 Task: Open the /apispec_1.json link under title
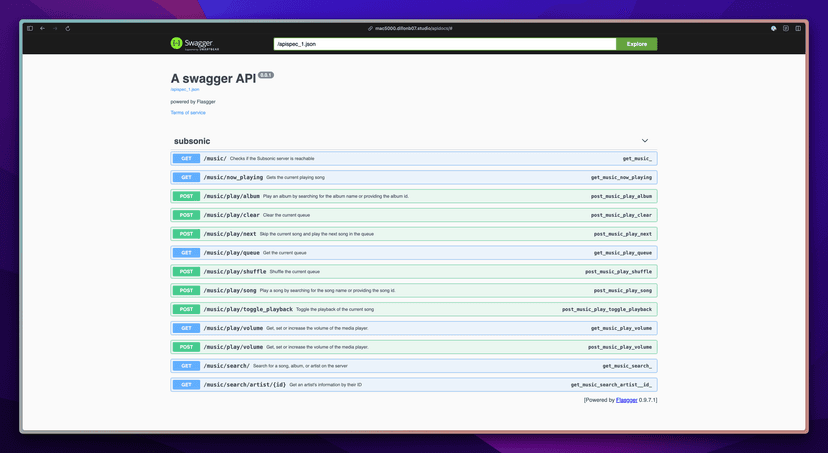tap(185, 89)
